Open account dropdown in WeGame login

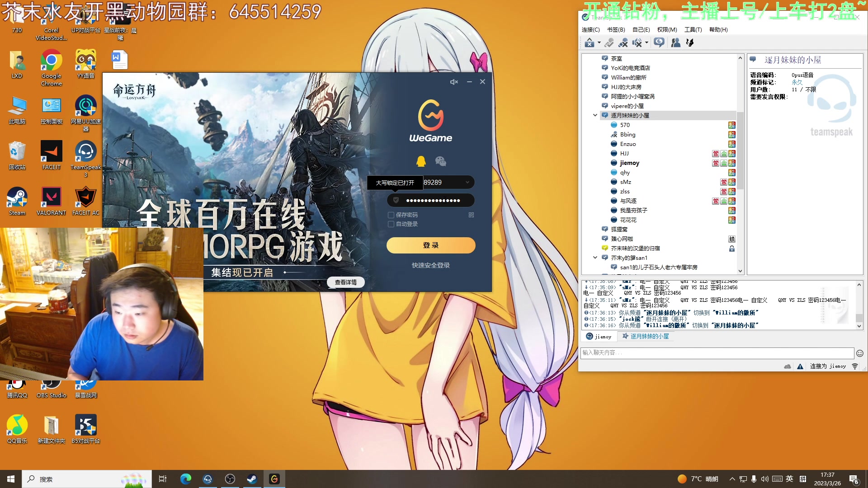coord(467,183)
